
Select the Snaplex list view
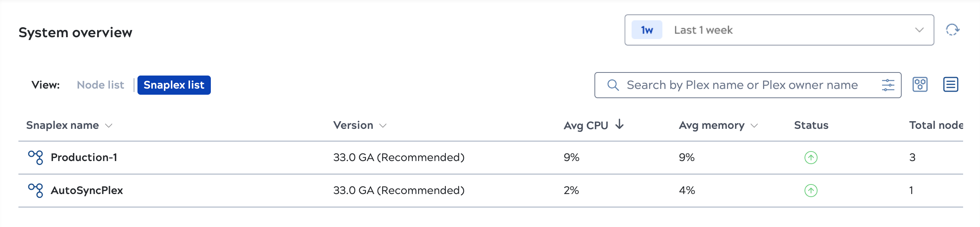pyautogui.click(x=174, y=85)
